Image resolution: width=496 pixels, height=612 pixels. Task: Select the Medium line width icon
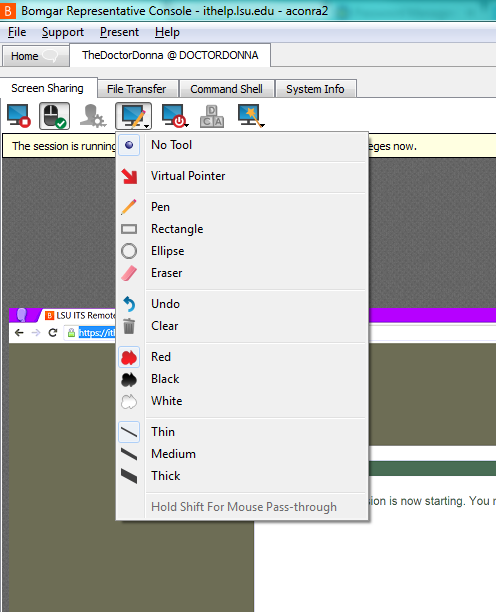(x=129, y=454)
